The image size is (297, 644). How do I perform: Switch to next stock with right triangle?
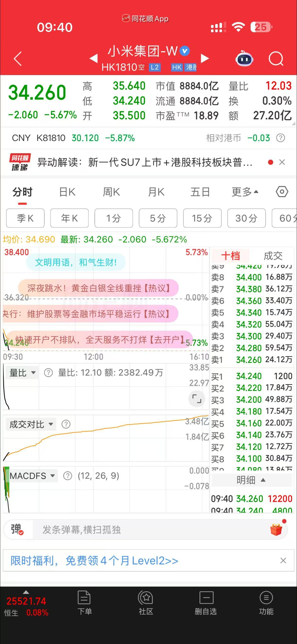click(x=205, y=59)
